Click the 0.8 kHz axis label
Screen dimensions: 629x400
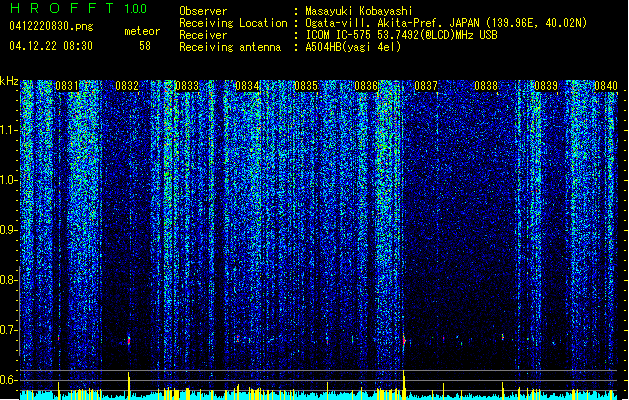click(8, 280)
